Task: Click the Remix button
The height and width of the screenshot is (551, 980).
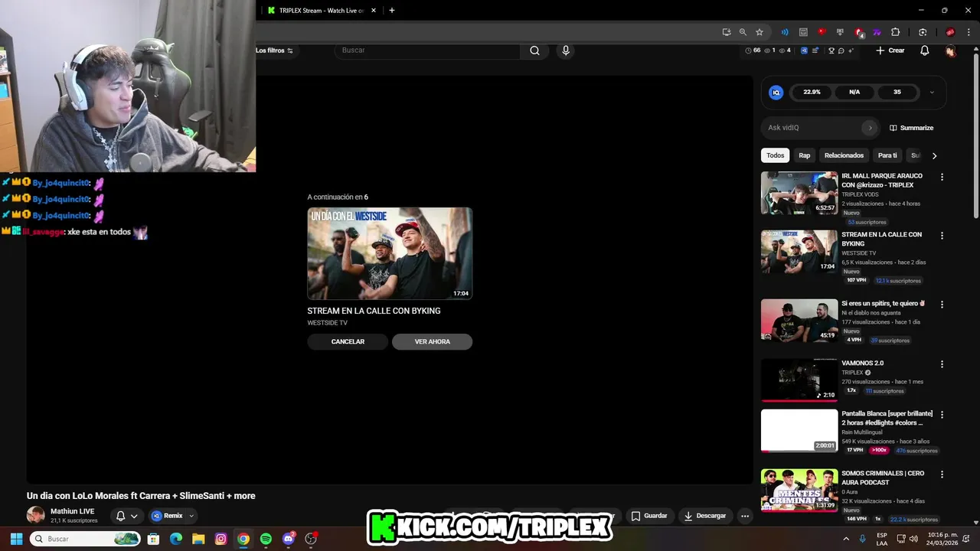Action: point(168,516)
